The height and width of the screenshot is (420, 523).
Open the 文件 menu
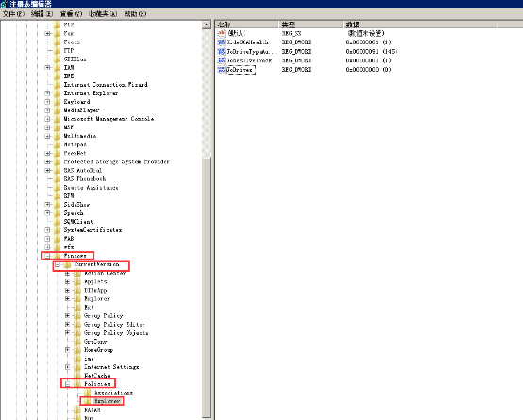pos(13,14)
